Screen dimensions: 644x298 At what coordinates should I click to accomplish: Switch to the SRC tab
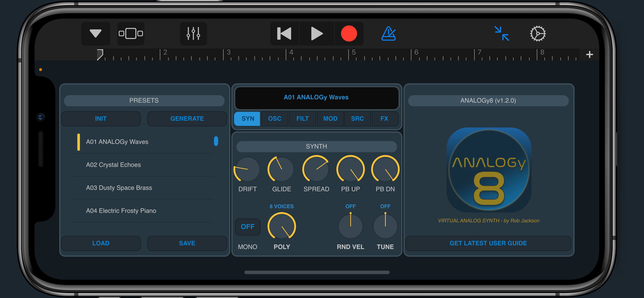pos(357,119)
